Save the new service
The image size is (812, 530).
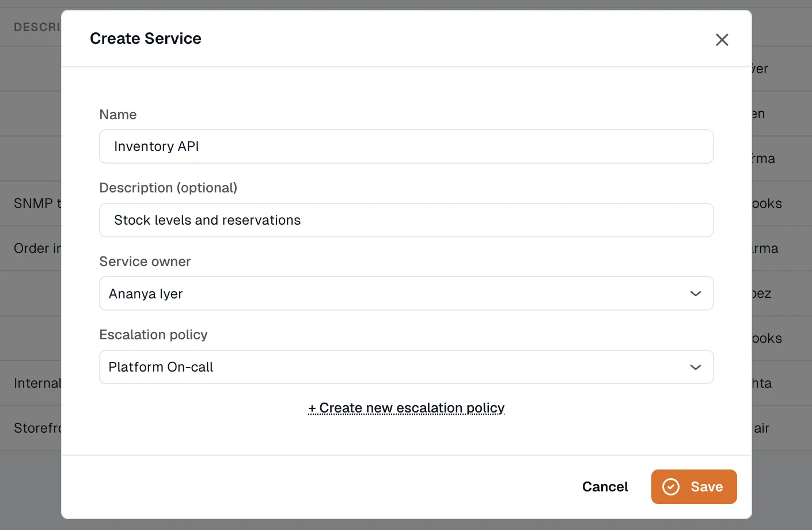point(694,487)
